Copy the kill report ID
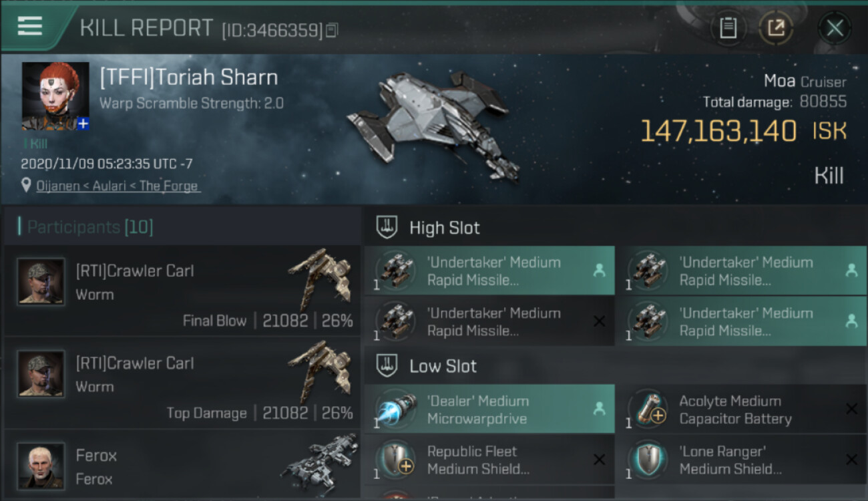Viewport: 868px width, 501px height. [333, 30]
